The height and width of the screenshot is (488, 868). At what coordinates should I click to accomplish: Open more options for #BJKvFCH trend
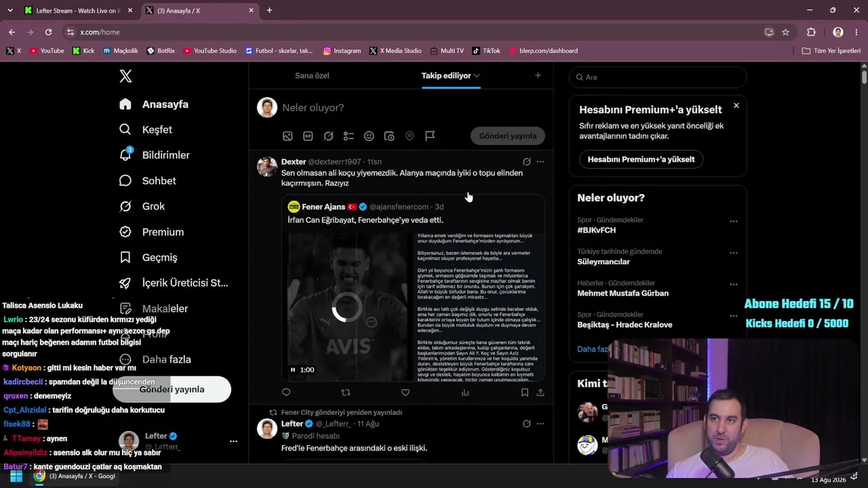[x=734, y=222]
